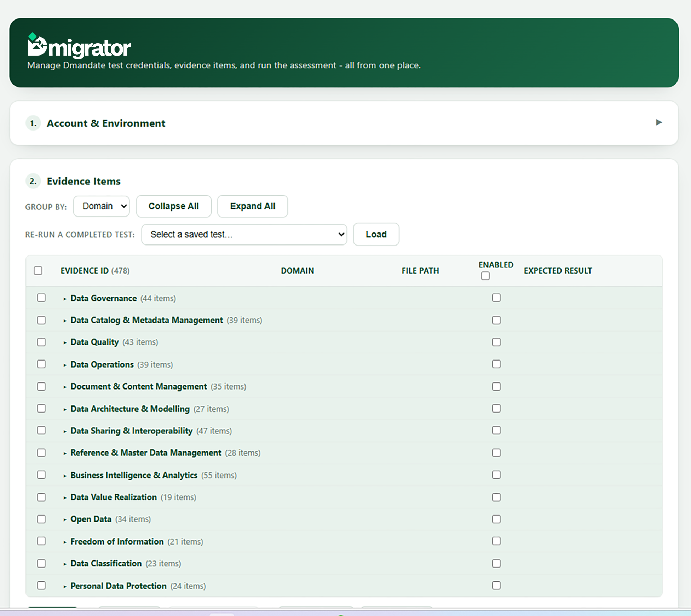Expand the Data Classification group
The width and height of the screenshot is (691, 616).
[65, 564]
